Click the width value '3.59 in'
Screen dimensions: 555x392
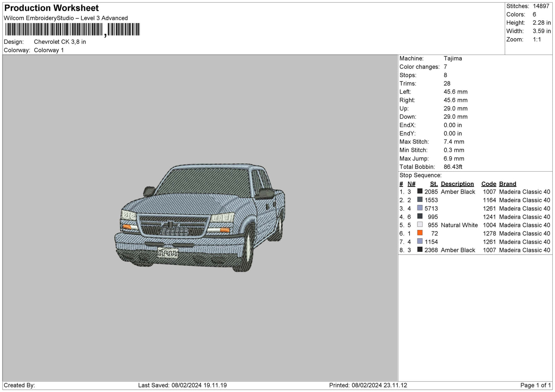pos(542,31)
